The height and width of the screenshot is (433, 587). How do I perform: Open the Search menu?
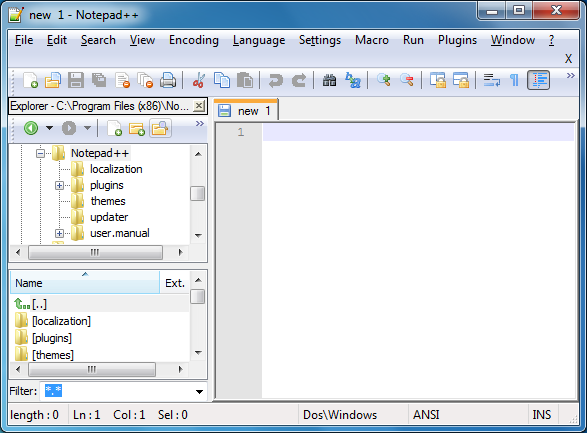(x=98, y=40)
